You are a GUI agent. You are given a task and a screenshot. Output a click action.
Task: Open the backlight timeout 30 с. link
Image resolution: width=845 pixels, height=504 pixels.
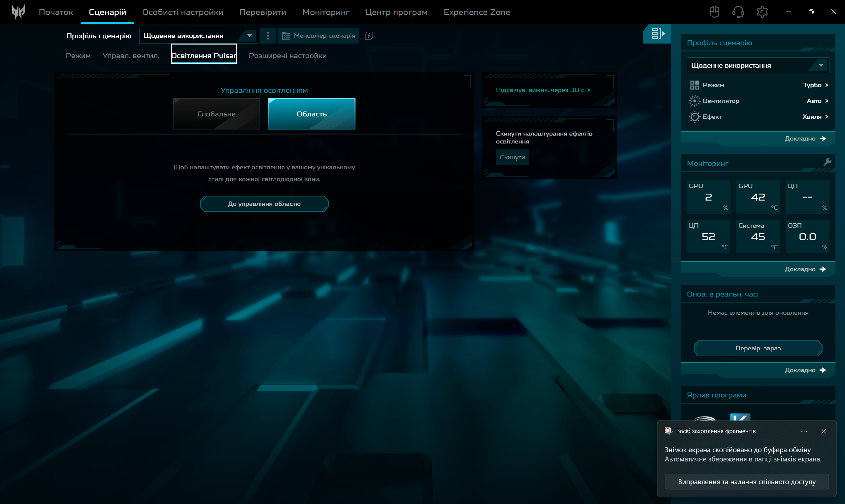coord(543,90)
